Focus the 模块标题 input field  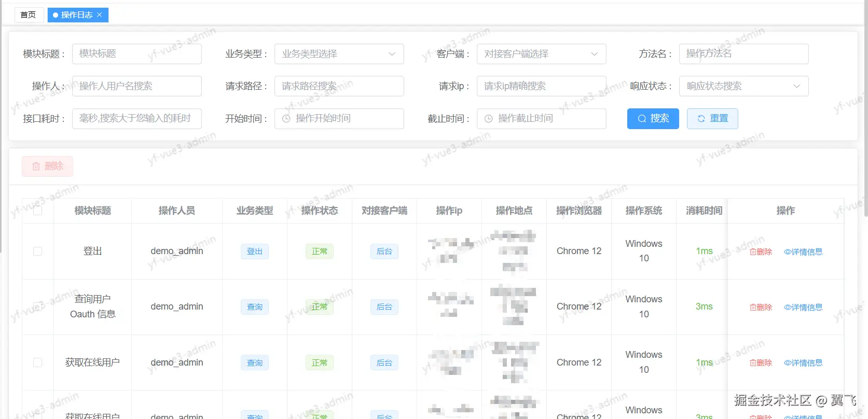pyautogui.click(x=136, y=54)
